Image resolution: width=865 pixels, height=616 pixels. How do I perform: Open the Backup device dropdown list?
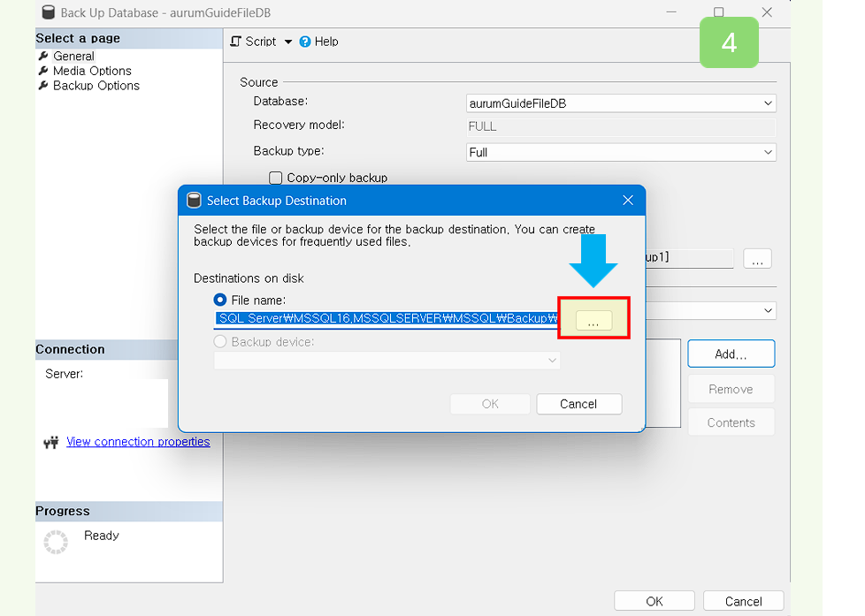tap(387, 360)
